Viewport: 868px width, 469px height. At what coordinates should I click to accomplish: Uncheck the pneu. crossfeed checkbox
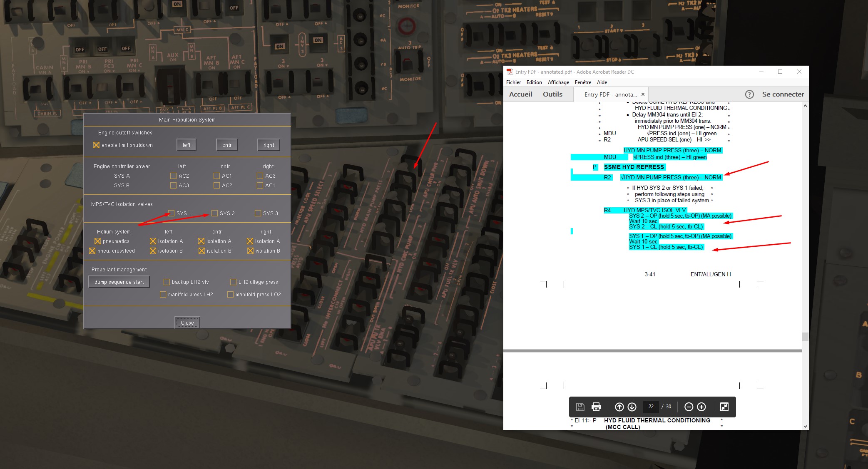[92, 251]
